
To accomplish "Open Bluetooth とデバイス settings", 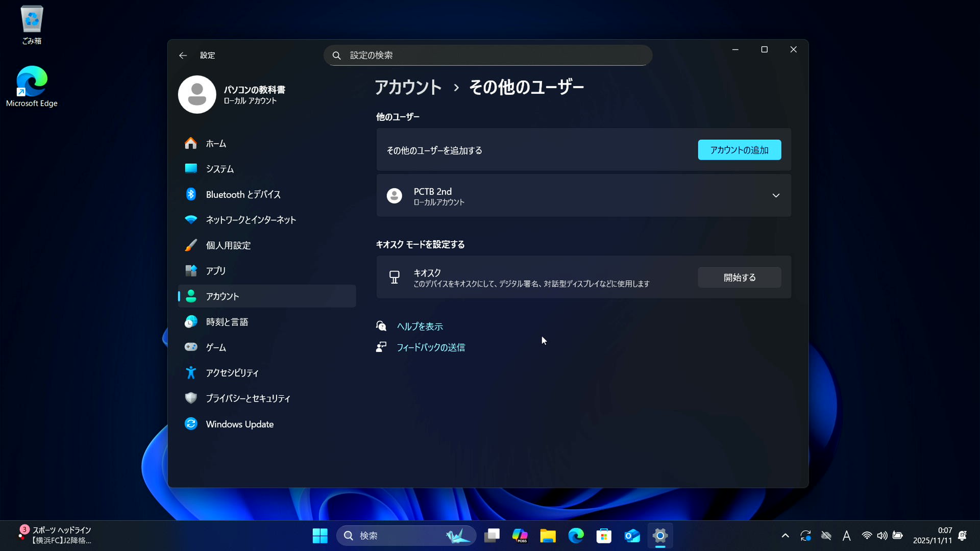I will [243, 194].
